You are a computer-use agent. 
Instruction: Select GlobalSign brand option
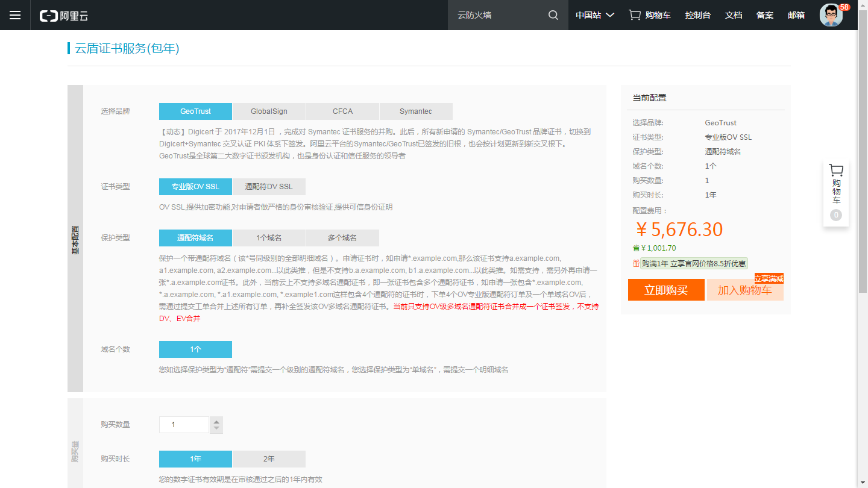point(269,111)
